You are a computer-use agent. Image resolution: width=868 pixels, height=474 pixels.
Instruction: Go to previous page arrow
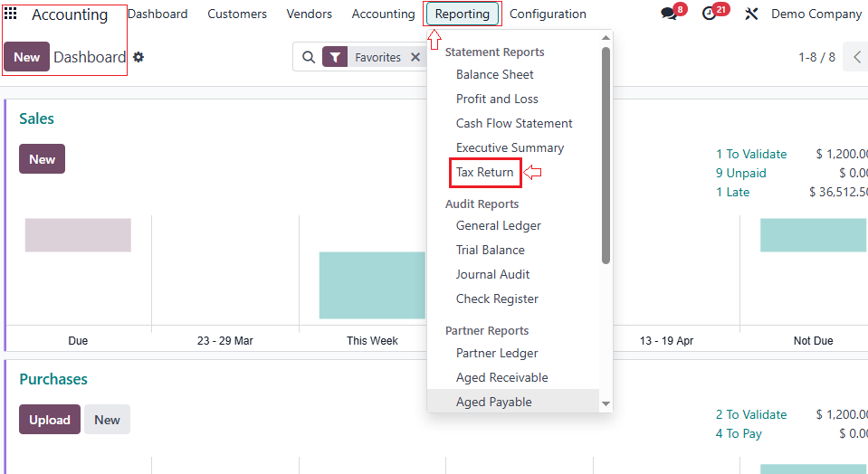(x=857, y=57)
